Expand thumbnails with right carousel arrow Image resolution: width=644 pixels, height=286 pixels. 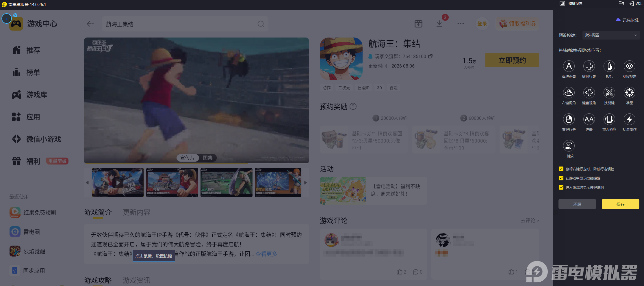[305, 183]
